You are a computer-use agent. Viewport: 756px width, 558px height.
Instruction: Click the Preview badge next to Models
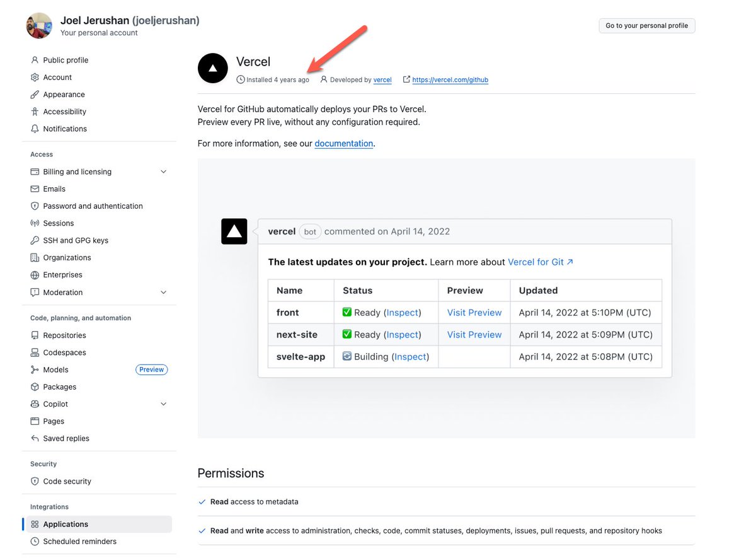tap(151, 369)
